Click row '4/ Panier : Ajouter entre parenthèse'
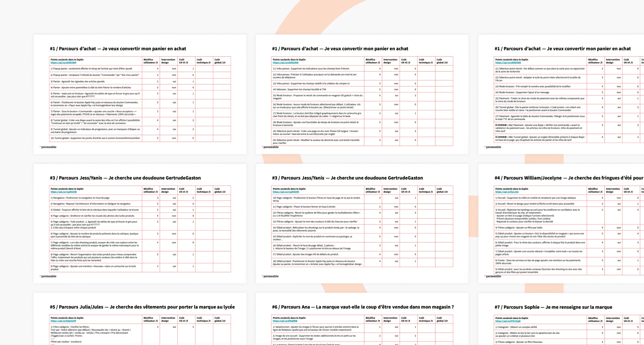This screenshot has height=345, width=644. [x=140, y=88]
